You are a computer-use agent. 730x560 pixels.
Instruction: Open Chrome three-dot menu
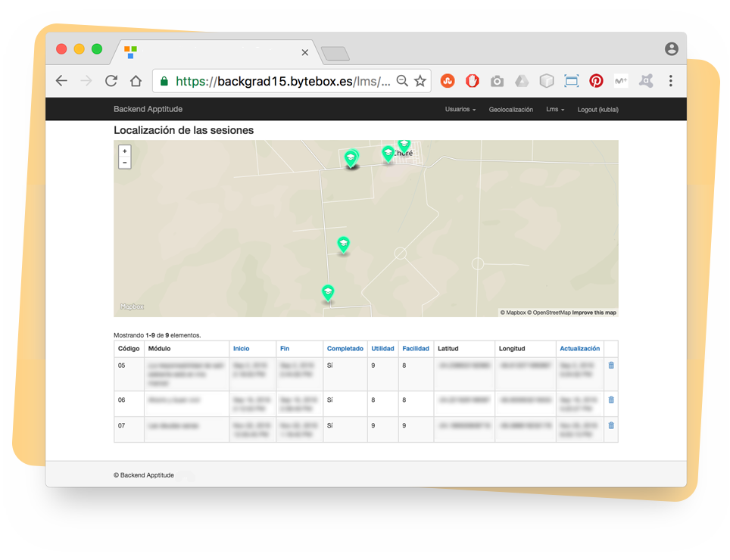(670, 81)
